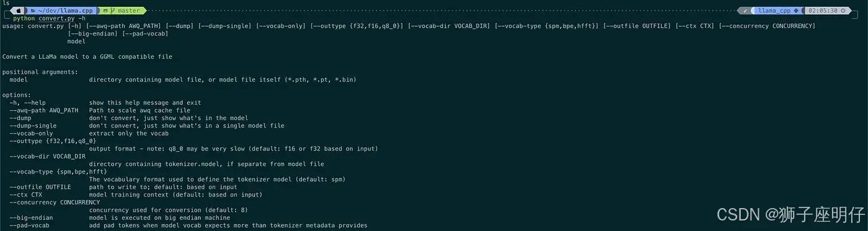Click the green checkmark status icon
The width and height of the screenshot is (868, 231).
746,11
